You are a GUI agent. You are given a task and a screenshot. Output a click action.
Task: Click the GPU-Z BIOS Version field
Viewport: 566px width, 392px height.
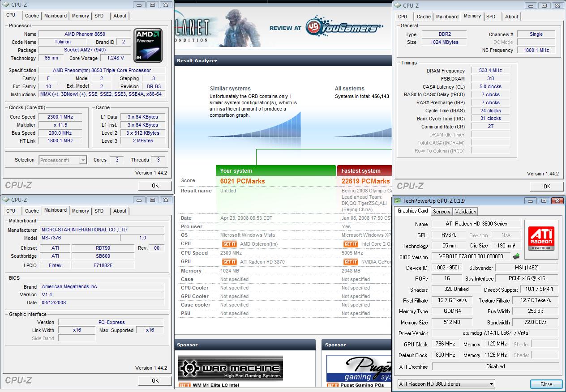pos(471,256)
